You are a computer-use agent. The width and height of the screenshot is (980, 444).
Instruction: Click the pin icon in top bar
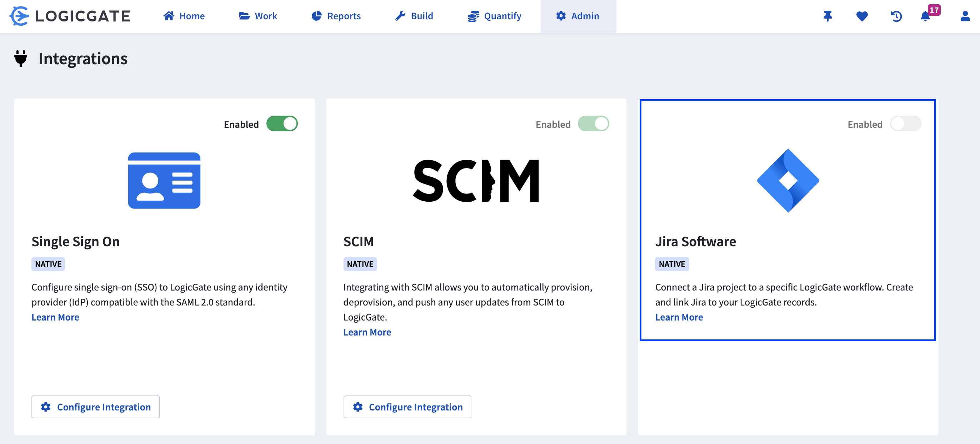pos(827,16)
